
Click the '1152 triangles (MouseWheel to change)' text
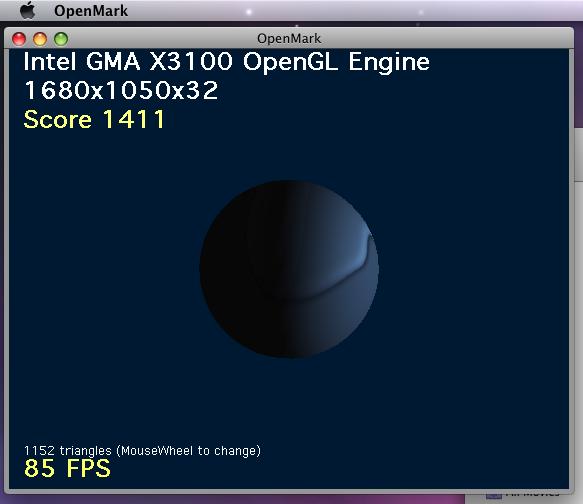coord(142,451)
